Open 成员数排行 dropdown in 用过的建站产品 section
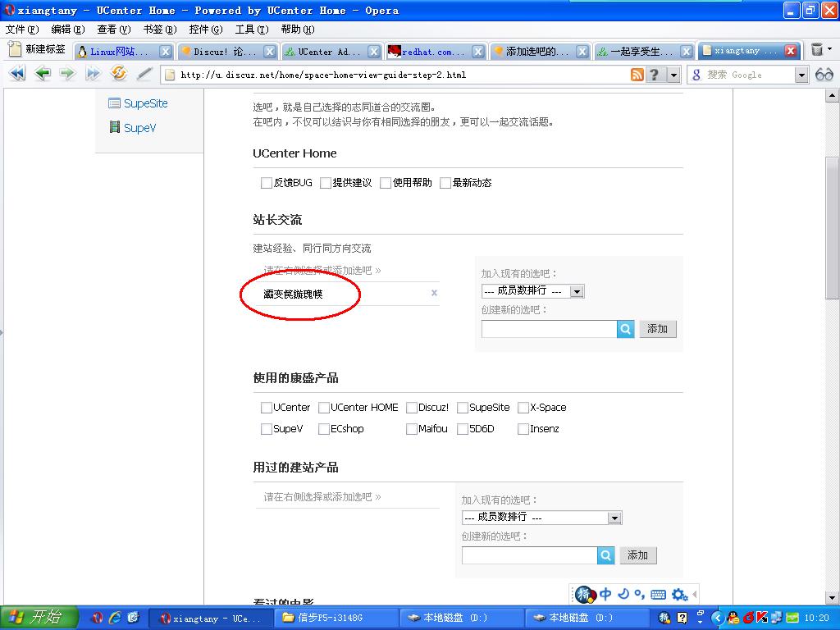Screen dimensions: 840x630 [x=541, y=518]
